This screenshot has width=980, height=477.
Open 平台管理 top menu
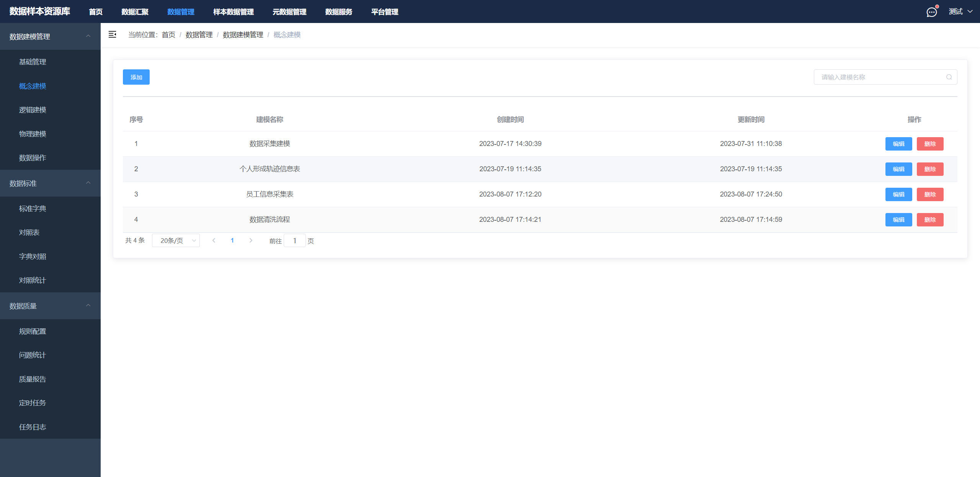pyautogui.click(x=385, y=12)
